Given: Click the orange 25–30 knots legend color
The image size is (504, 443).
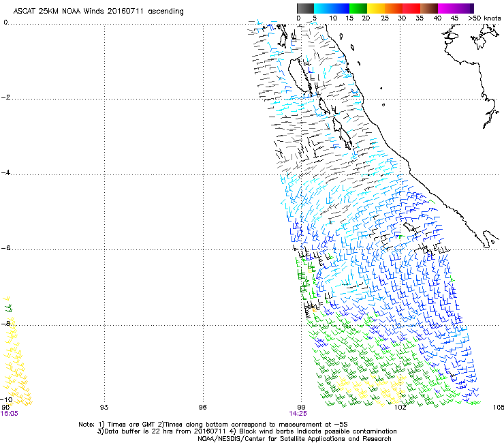Looking at the screenshot, I should [394, 8].
